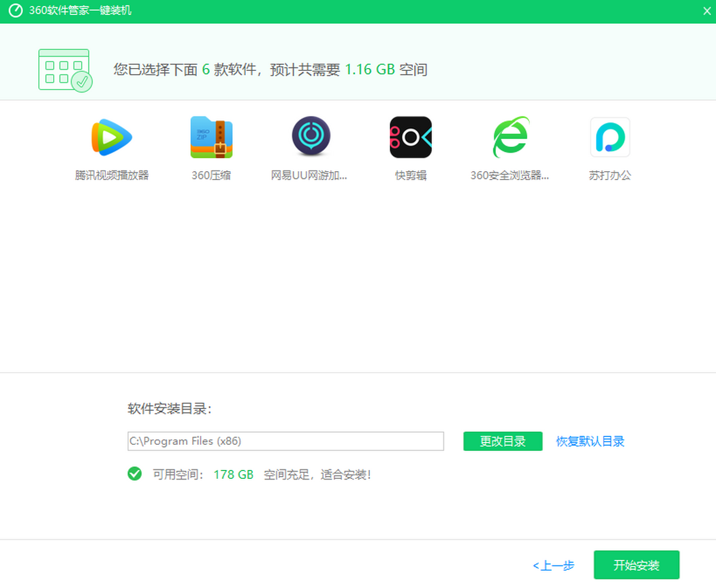
Task: Click the calendar checklist icon in header
Action: (x=65, y=70)
